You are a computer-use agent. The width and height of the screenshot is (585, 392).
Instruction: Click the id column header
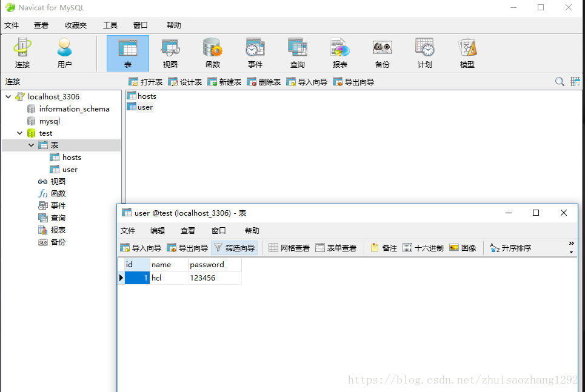(x=137, y=264)
